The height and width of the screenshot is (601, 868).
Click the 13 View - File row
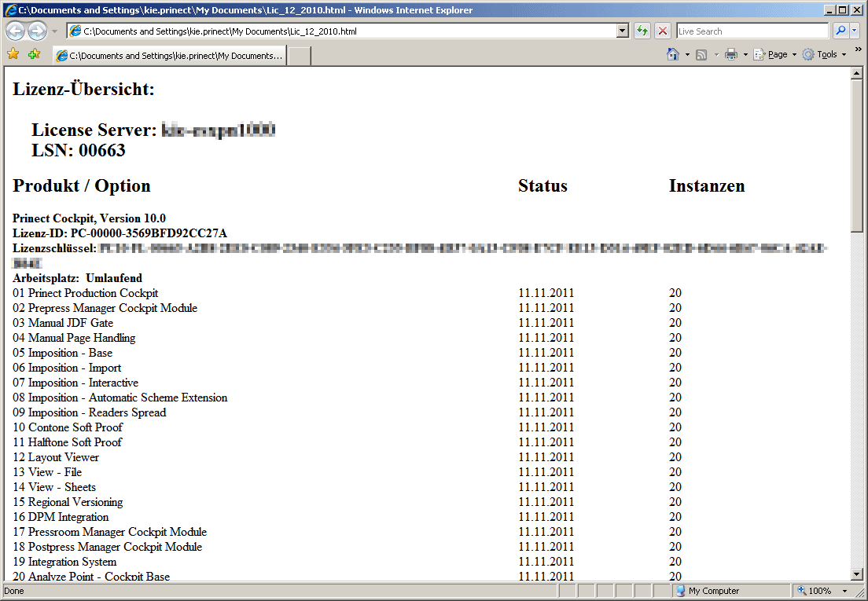click(48, 471)
